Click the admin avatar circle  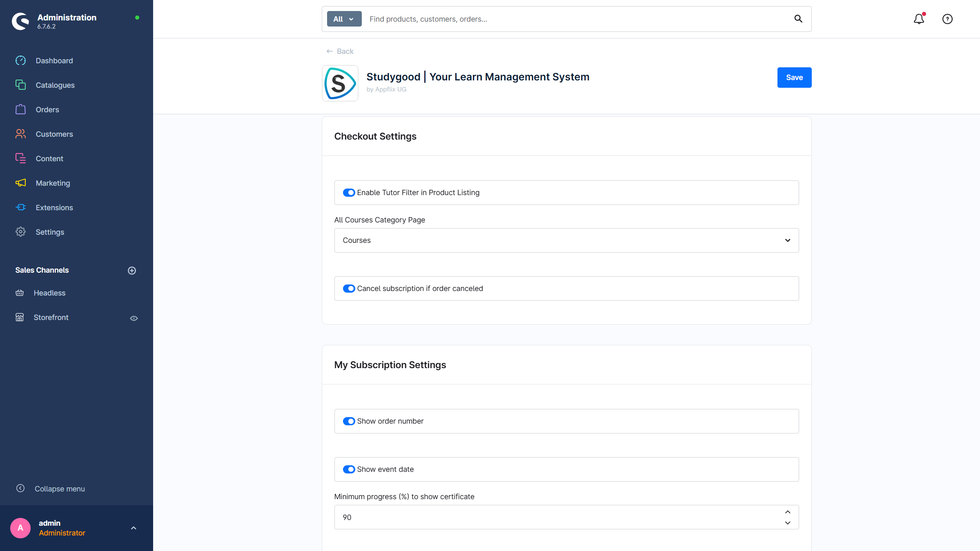tap(20, 528)
